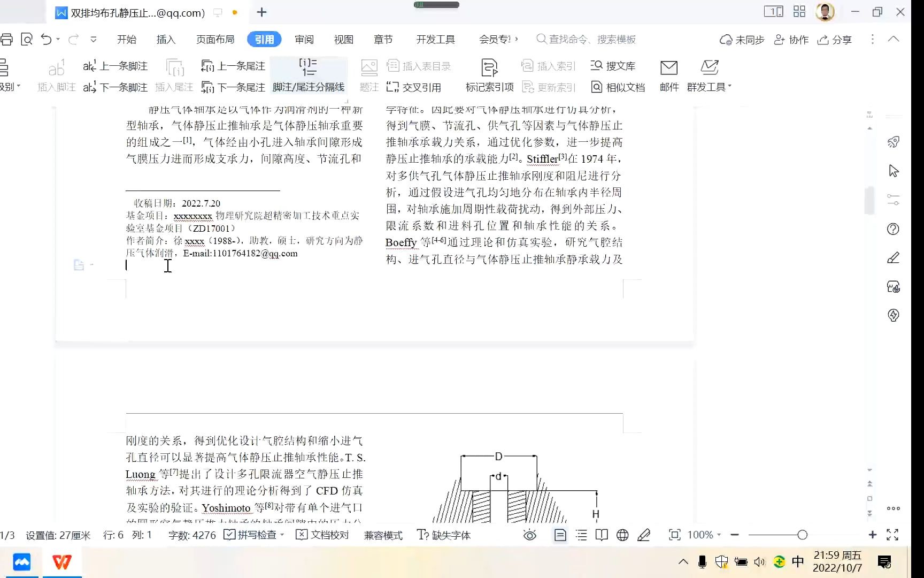Switch to web layout globe icon

pos(622,535)
